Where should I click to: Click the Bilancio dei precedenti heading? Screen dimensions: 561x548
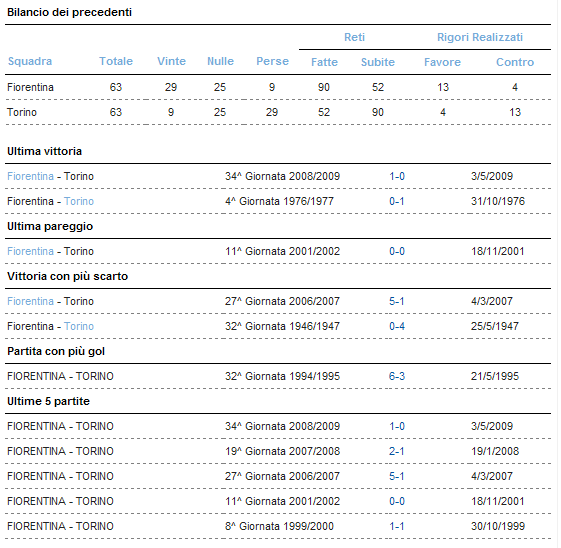click(69, 12)
